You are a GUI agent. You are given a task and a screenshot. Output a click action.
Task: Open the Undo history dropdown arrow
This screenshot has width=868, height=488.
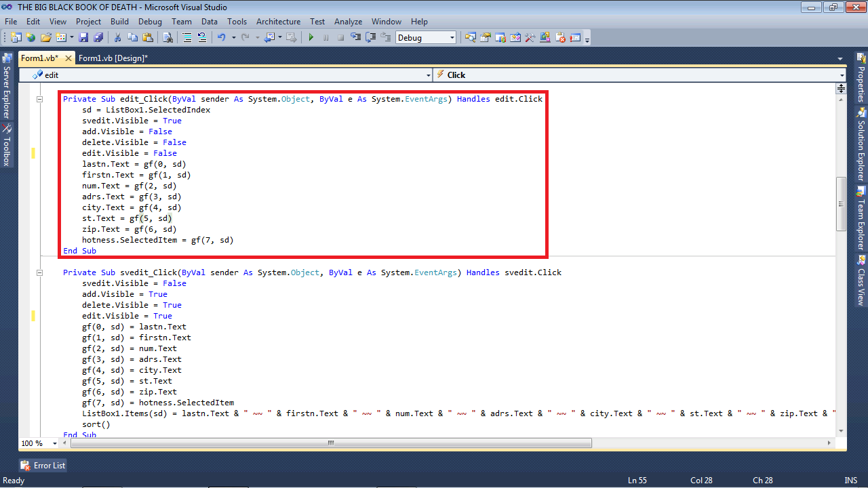click(x=233, y=37)
